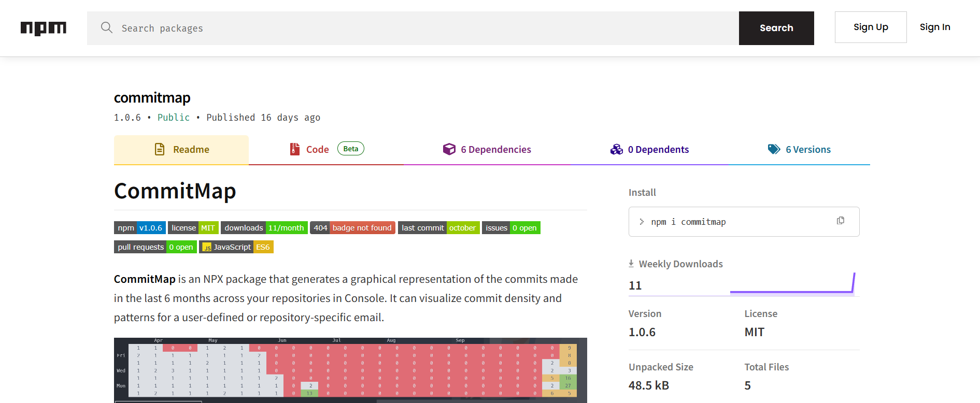Click the Code zip file icon
The height and width of the screenshot is (403, 980).
(x=294, y=149)
